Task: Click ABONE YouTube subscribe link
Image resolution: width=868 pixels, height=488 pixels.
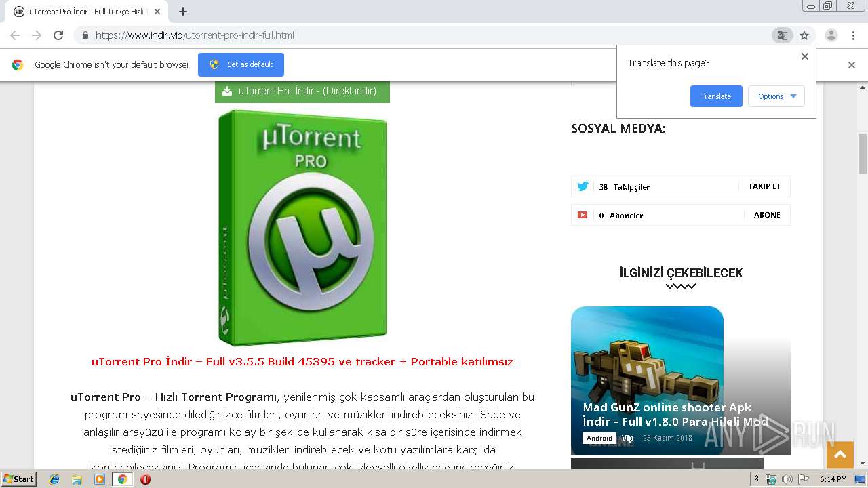Action: [x=767, y=215]
